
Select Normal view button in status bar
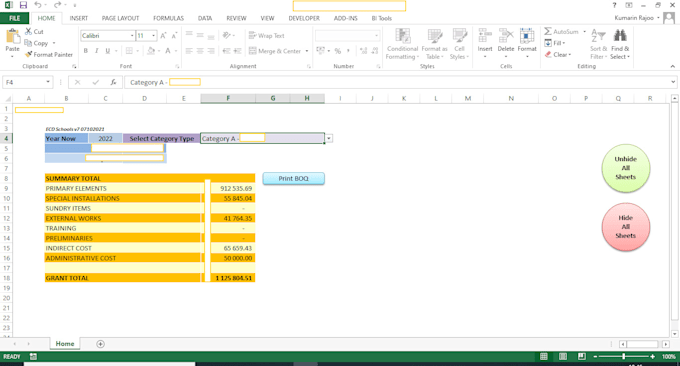point(543,356)
